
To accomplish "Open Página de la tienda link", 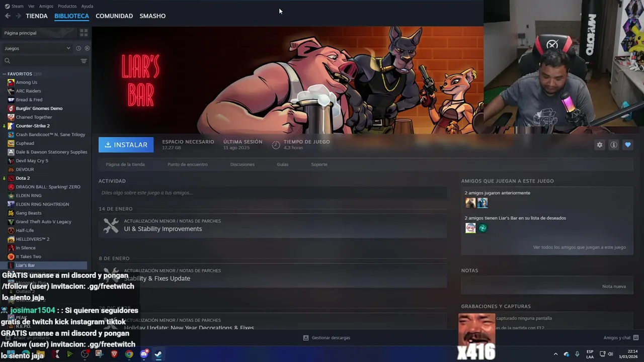I will [x=125, y=164].
